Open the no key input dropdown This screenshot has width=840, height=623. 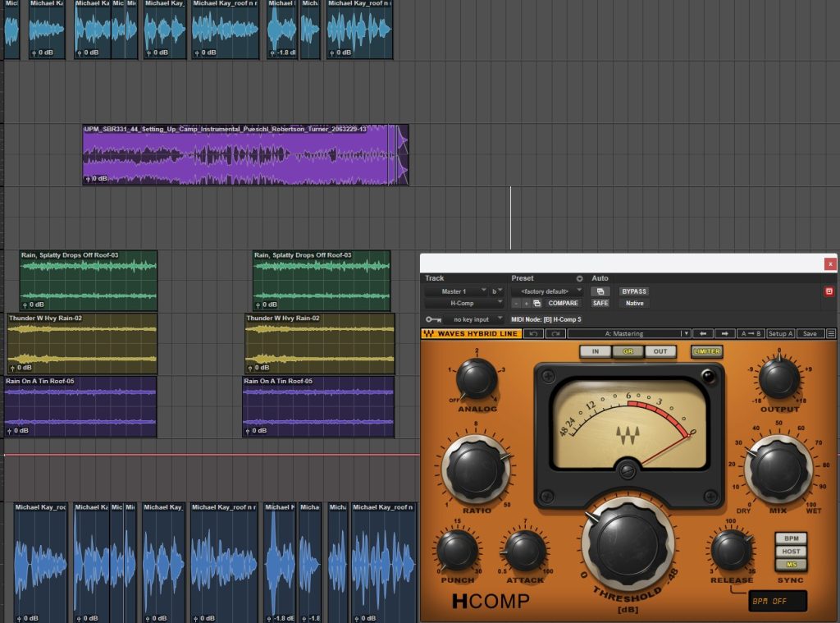coord(473,319)
